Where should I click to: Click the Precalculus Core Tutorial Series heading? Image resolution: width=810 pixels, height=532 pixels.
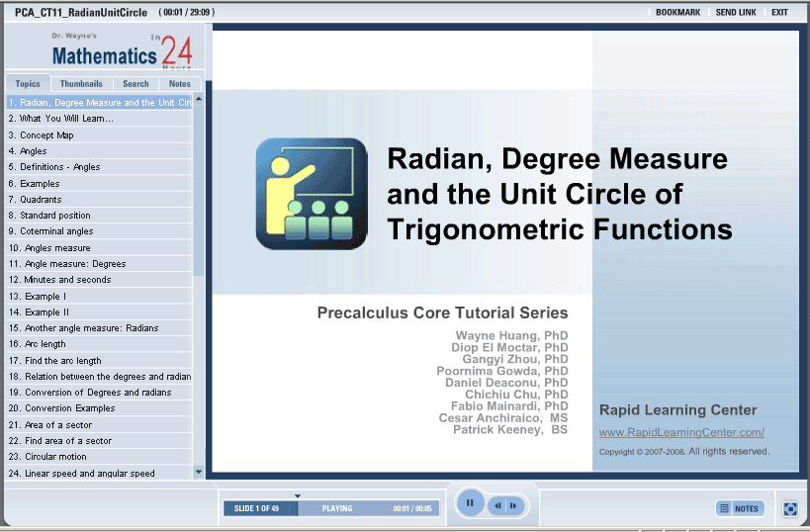(x=442, y=312)
